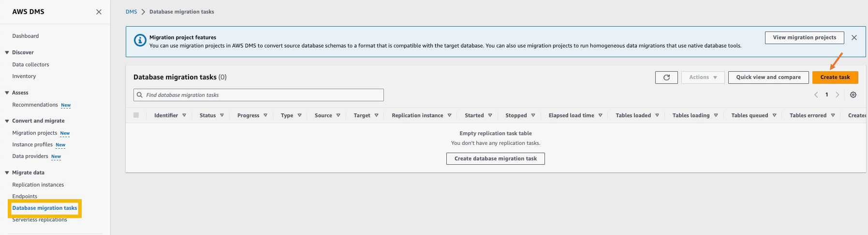Sort by Target column arrow
Viewport: 868px width, 235px height.
[x=376, y=115]
